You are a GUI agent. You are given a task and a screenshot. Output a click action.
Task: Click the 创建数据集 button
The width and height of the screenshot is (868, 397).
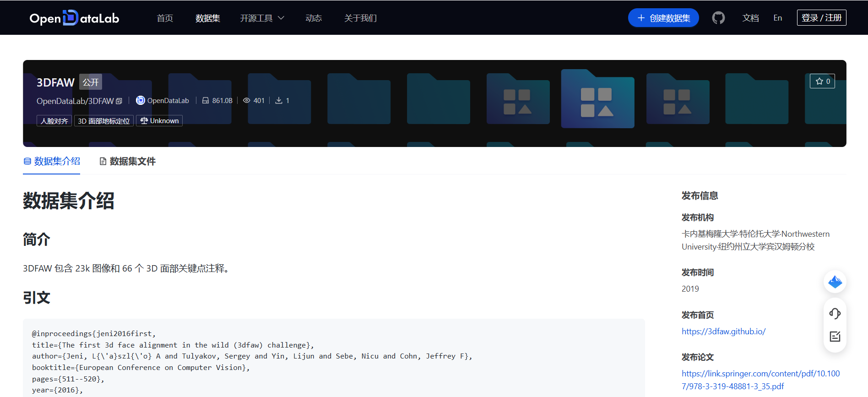(x=663, y=18)
